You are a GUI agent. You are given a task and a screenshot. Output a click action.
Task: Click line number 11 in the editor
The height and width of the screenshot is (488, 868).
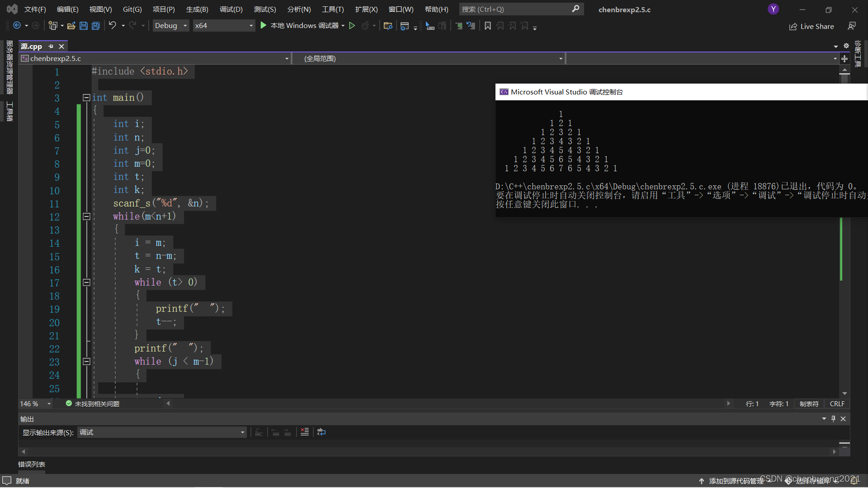click(54, 204)
